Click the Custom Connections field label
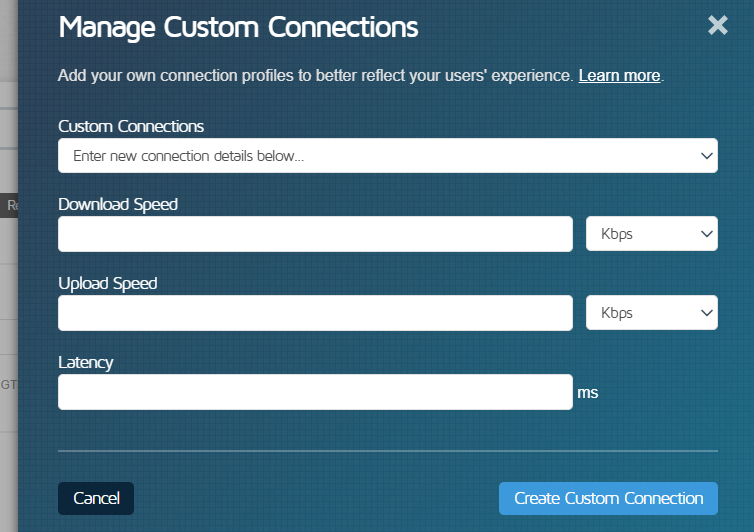This screenshot has width=754, height=532. [x=131, y=126]
